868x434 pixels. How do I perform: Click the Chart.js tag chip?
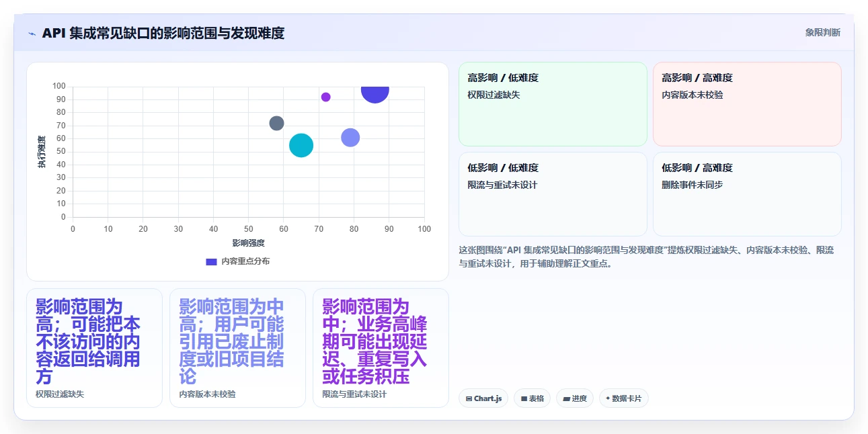click(x=483, y=398)
